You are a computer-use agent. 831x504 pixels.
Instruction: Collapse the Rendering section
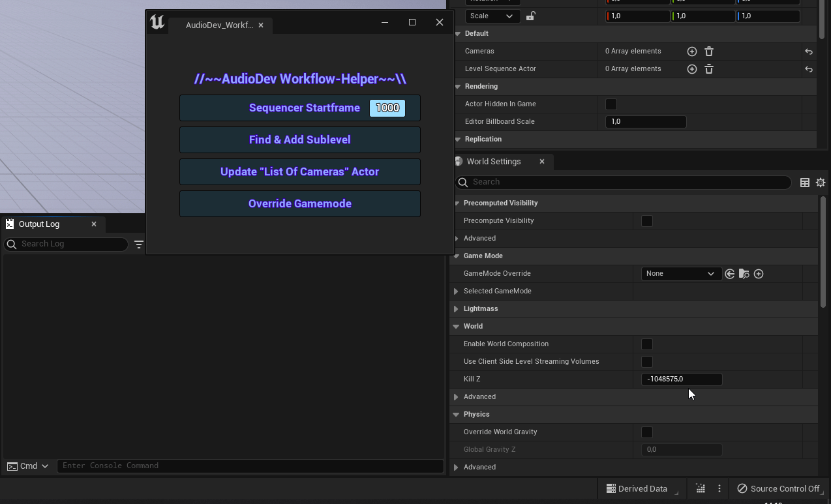click(x=457, y=87)
